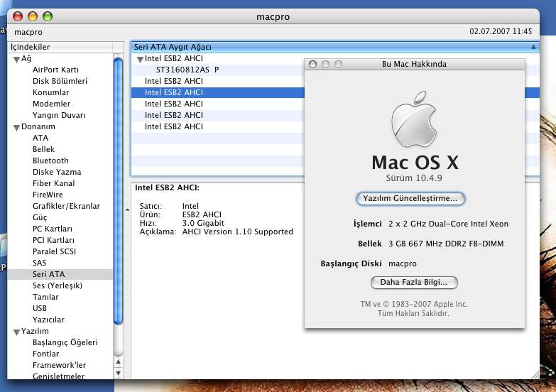The height and width of the screenshot is (392, 556).
Task: Minimize the macpro window with yellow button
Action: [32, 16]
